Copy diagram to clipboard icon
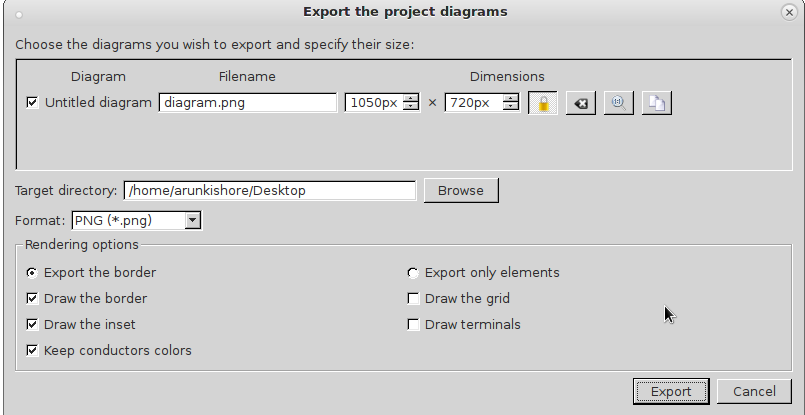 (657, 103)
